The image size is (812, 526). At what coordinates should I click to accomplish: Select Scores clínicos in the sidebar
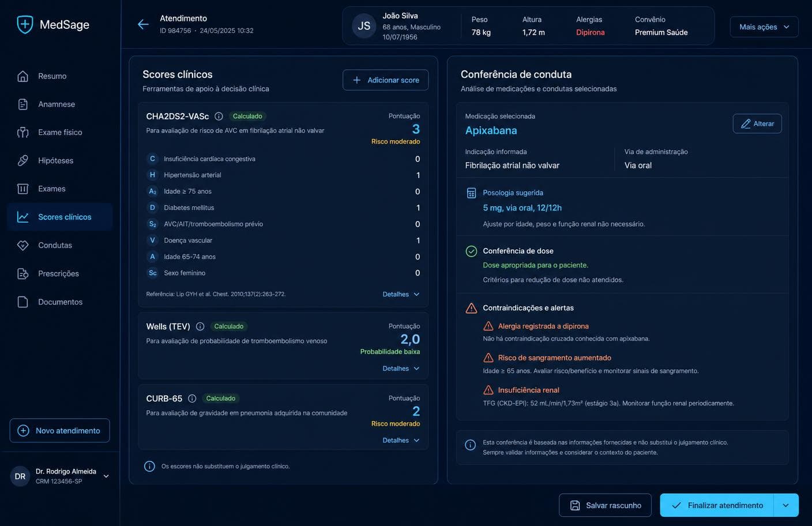coord(59,217)
